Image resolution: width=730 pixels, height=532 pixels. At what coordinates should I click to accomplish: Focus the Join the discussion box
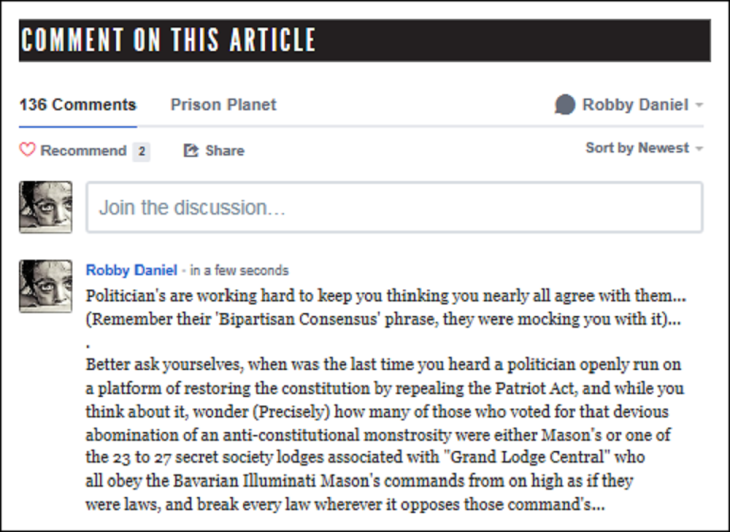click(x=394, y=207)
